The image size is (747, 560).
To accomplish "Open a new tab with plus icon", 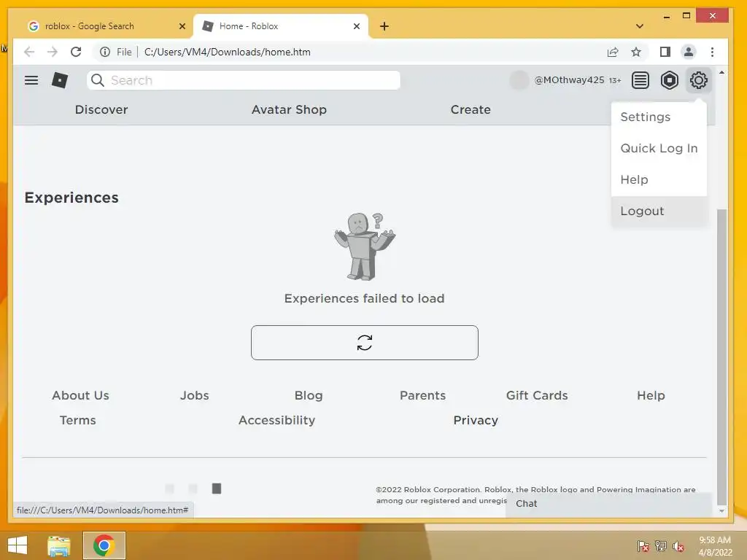I will [384, 26].
